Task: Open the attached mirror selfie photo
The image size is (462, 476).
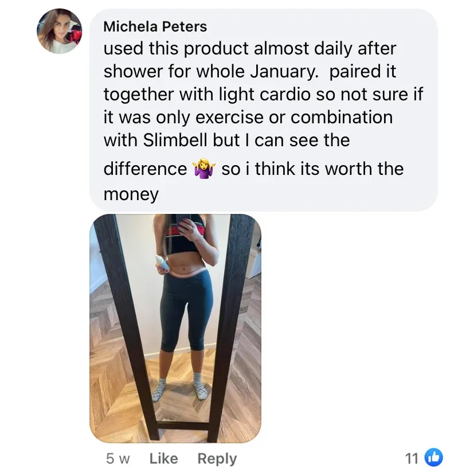Action: tap(175, 329)
